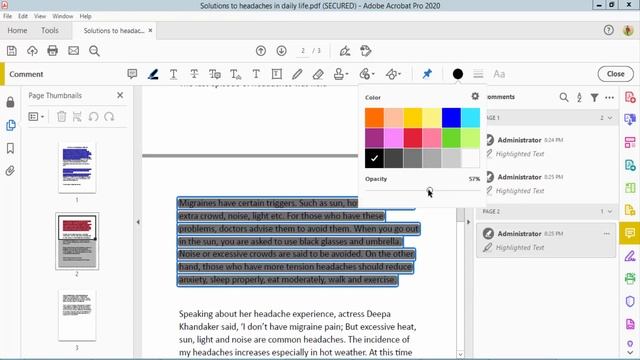640x360 pixels.
Task: Close the Comment toolbar
Action: (616, 74)
